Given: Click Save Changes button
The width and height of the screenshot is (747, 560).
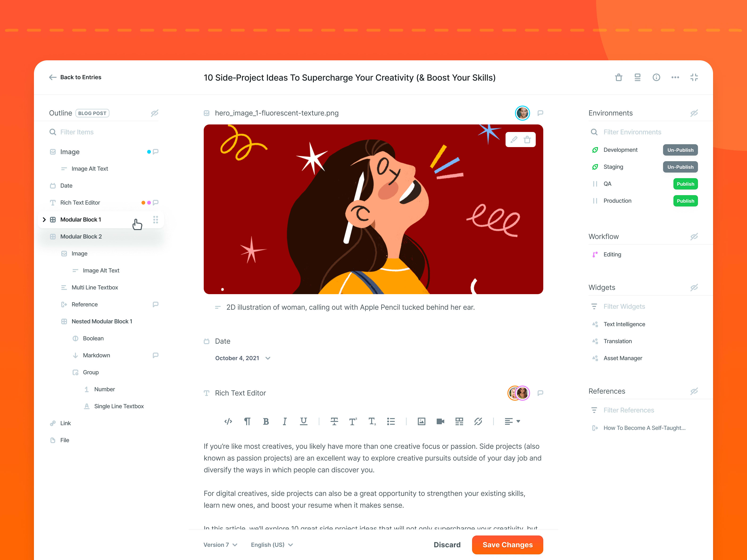Looking at the screenshot, I should click(507, 544).
